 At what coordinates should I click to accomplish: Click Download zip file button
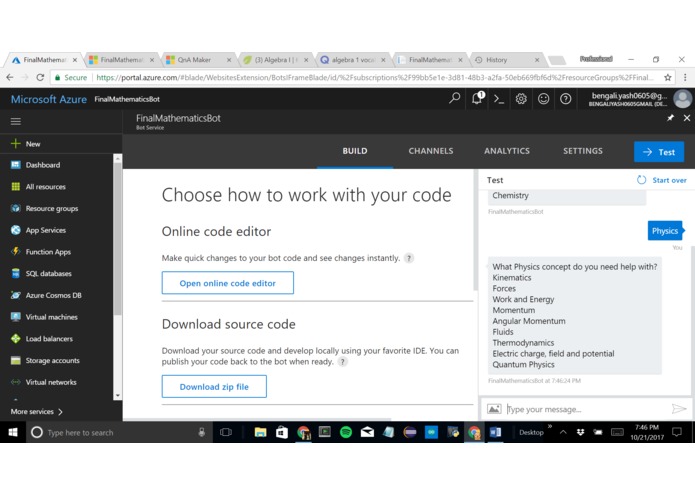214,387
